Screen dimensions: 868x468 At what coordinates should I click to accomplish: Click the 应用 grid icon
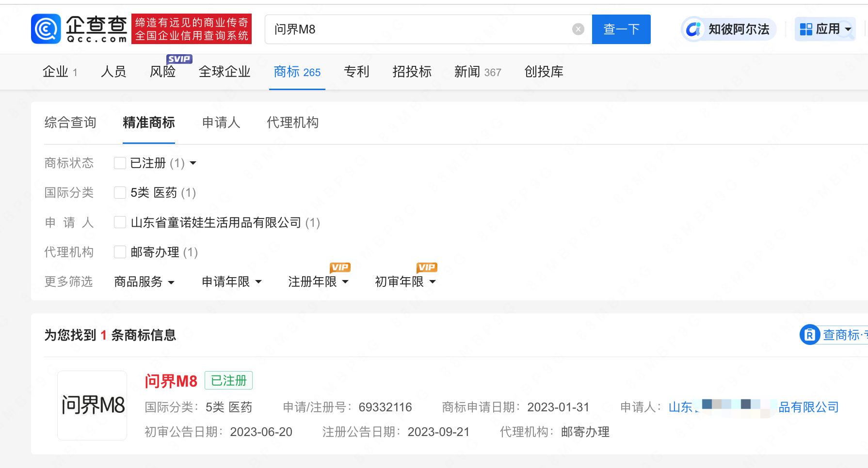tap(806, 30)
